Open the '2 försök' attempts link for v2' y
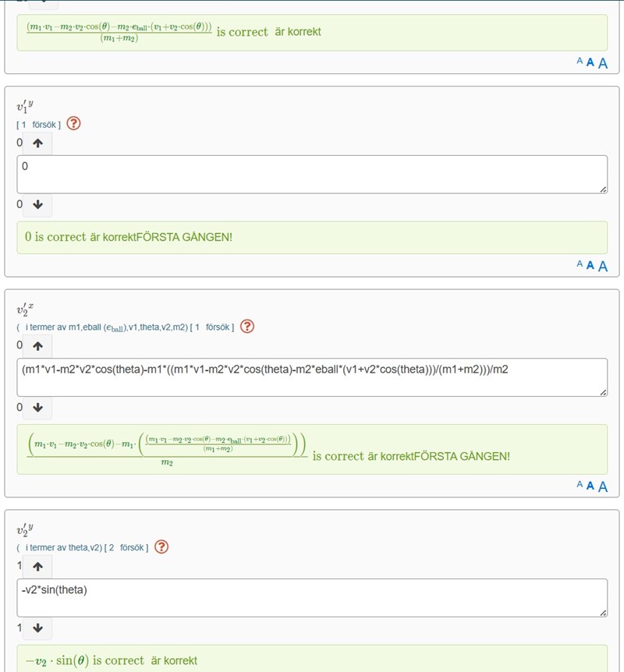Screen dimensions: 624x672 [126, 548]
